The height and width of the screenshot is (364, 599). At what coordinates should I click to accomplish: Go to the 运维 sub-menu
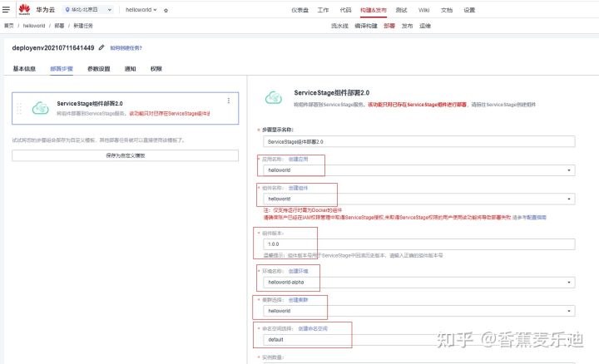click(x=425, y=26)
